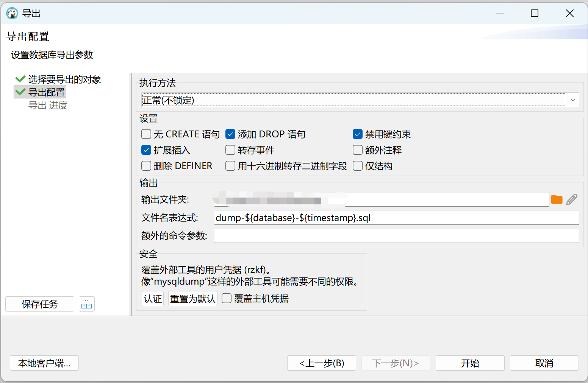The image size is (588, 383).
Task: Uncheck the 扩展插入 checkbox
Action: point(146,150)
